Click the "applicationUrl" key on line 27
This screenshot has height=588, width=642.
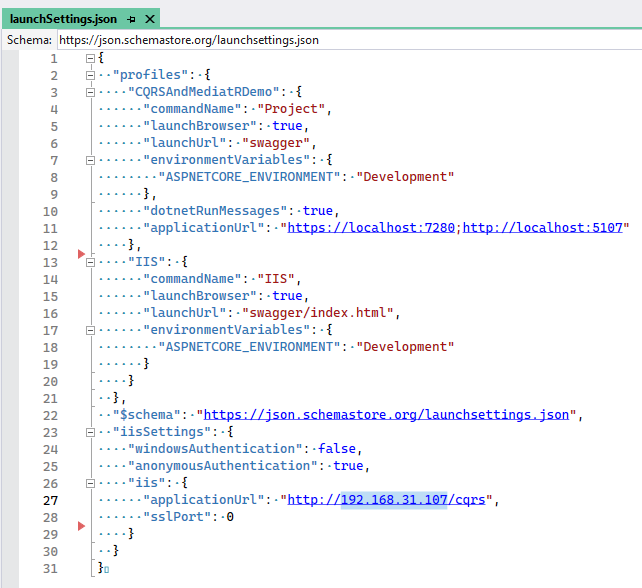point(203,500)
